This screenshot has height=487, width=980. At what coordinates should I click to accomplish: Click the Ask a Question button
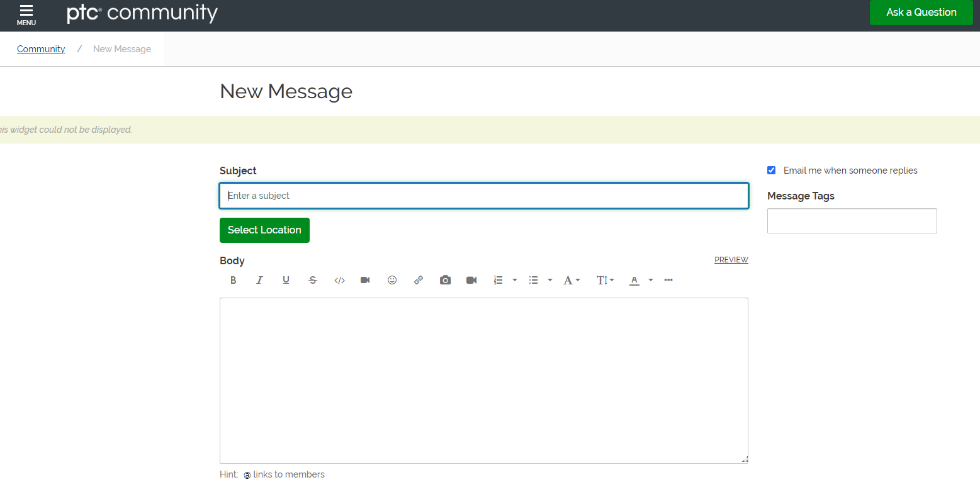(x=921, y=12)
